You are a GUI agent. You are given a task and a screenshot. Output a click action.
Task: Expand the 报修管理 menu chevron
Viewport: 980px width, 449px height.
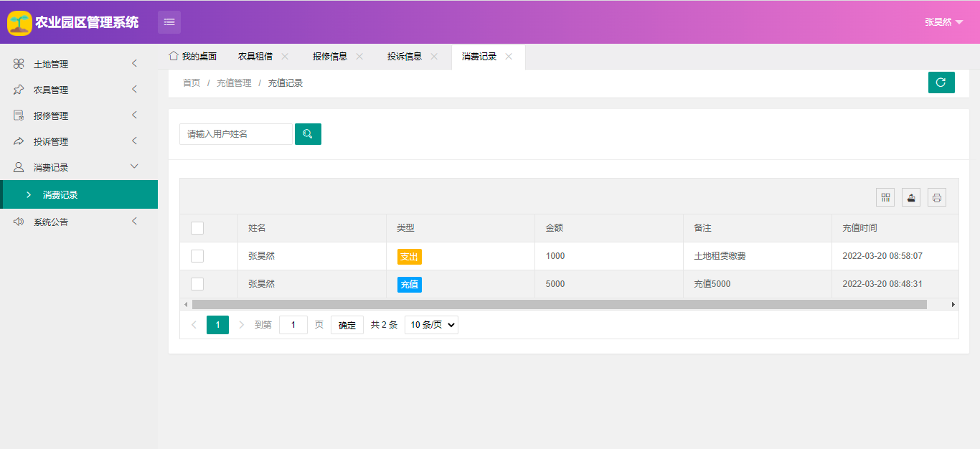click(x=134, y=115)
